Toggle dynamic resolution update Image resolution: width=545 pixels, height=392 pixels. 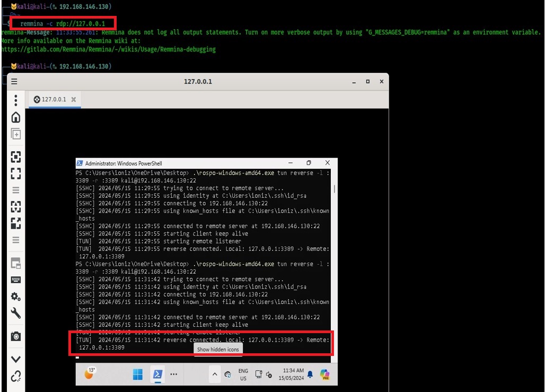[x=16, y=206]
